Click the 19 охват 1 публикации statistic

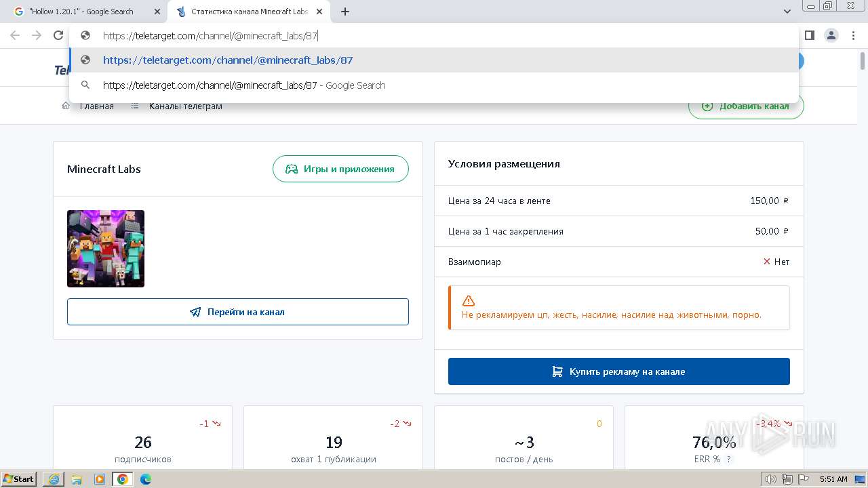(334, 450)
